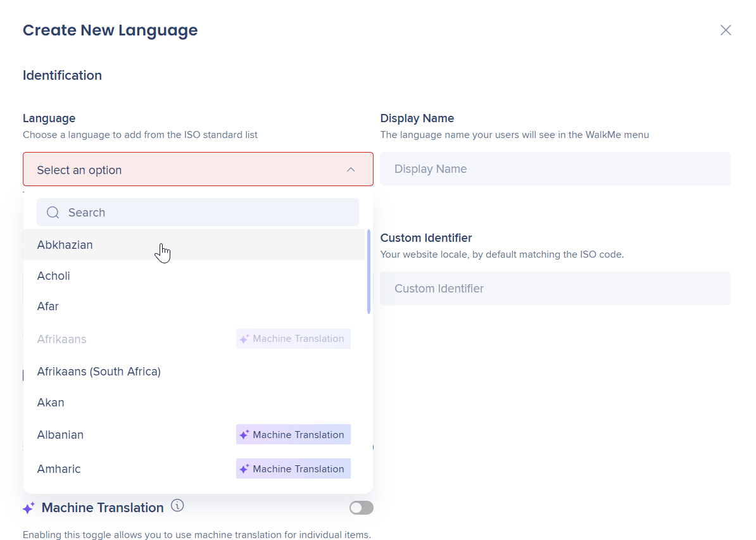Choose Akan from the language options
This screenshot has height=540, width=756.
tap(51, 403)
